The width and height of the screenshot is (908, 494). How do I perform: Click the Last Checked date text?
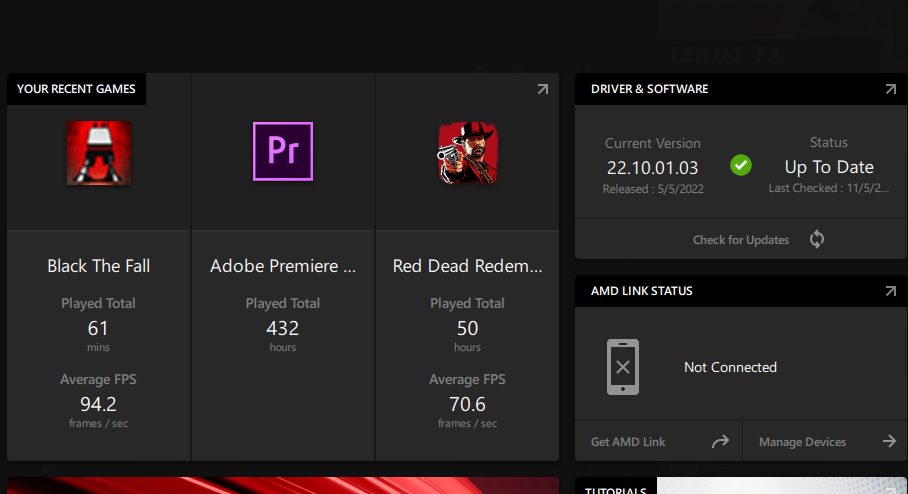pos(829,188)
